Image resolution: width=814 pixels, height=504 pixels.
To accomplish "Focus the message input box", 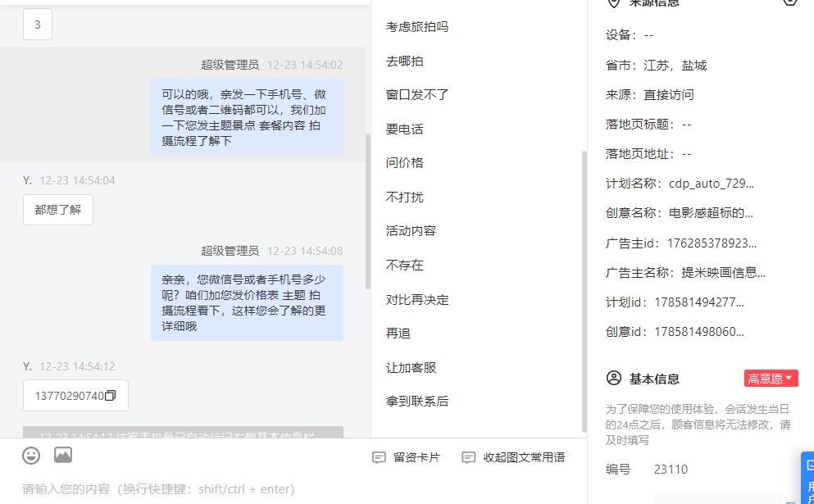I will (x=293, y=489).
